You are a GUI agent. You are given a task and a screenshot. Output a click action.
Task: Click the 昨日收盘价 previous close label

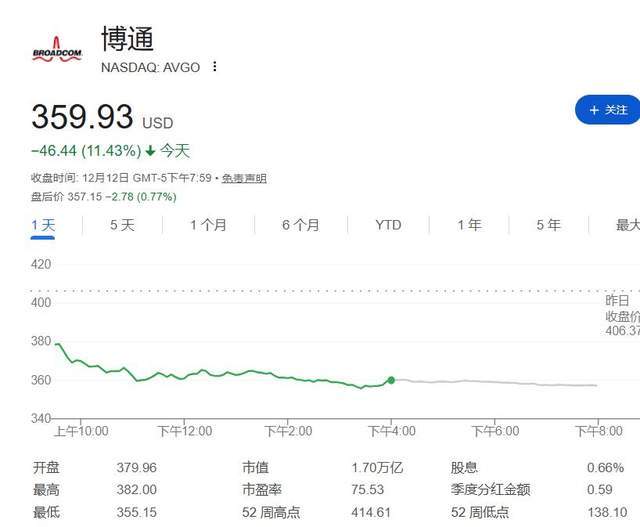[621, 315]
